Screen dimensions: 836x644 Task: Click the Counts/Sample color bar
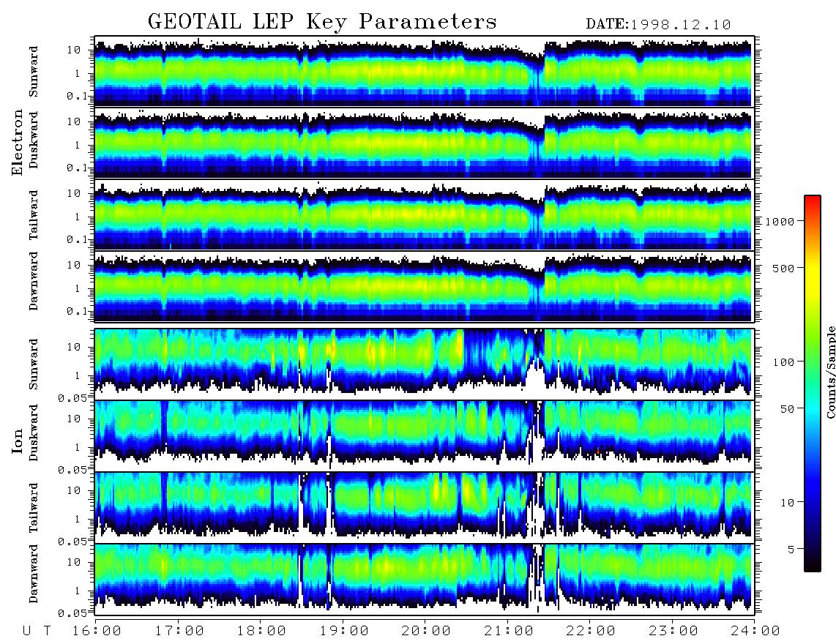pyautogui.click(x=813, y=383)
